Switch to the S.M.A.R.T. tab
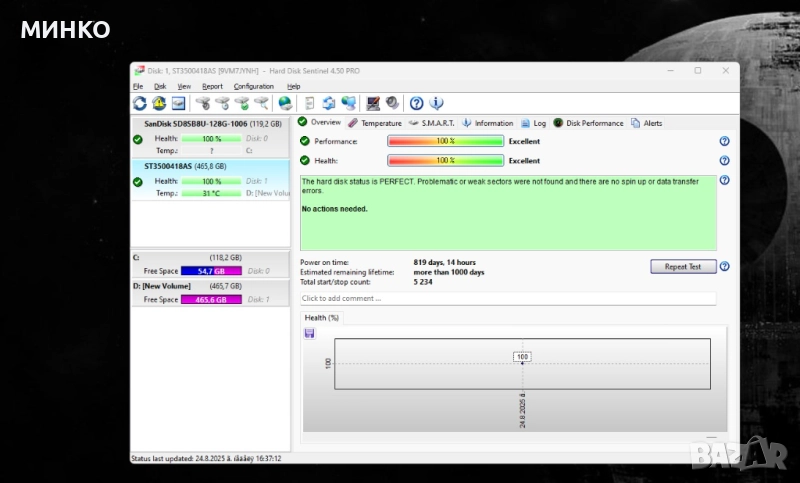The width and height of the screenshot is (800, 483). pos(432,123)
